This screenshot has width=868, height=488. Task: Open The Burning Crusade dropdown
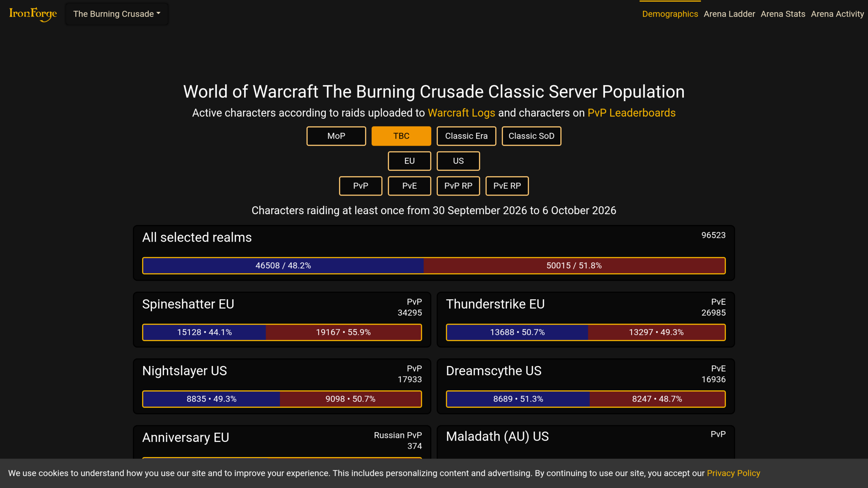click(117, 14)
